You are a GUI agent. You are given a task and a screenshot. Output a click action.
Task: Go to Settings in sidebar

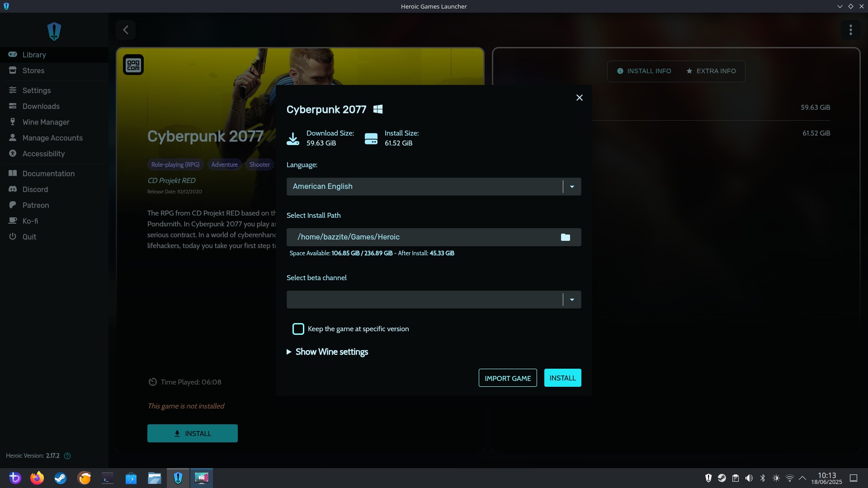(54, 90)
